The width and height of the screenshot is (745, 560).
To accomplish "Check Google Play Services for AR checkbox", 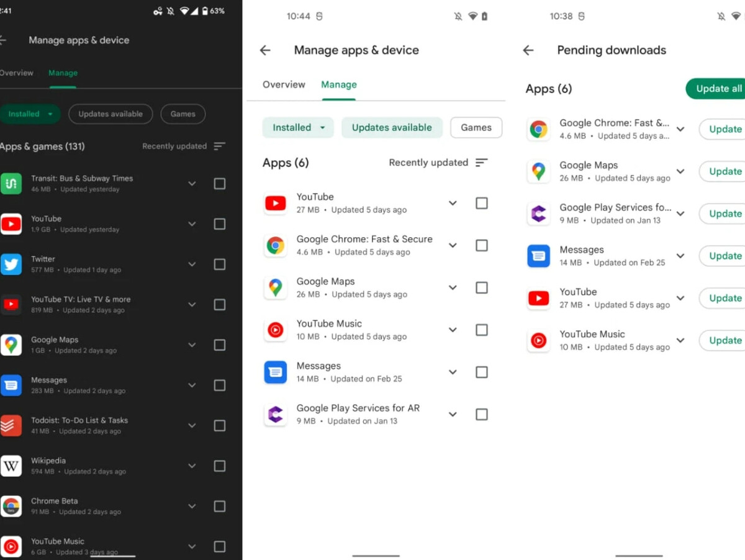I will [x=481, y=414].
